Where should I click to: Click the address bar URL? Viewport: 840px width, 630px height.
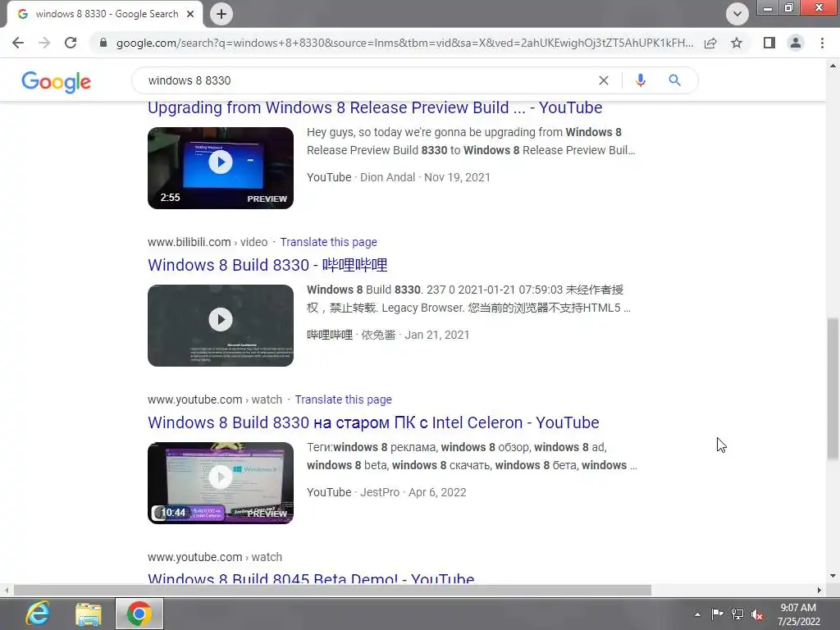point(404,43)
